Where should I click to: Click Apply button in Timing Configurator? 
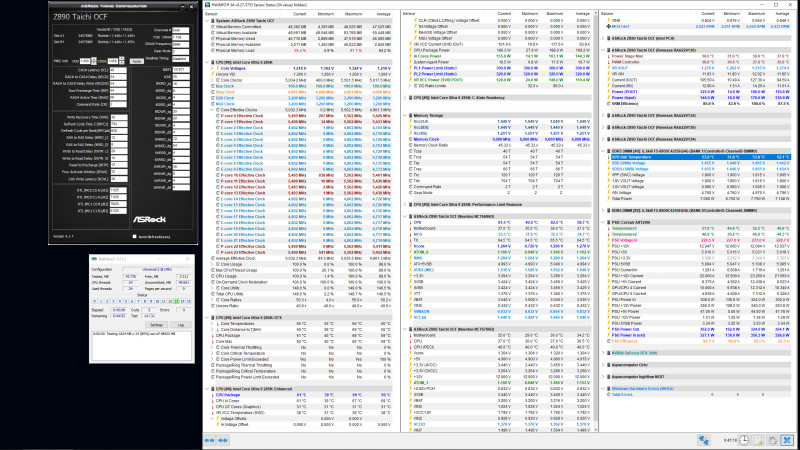136,61
